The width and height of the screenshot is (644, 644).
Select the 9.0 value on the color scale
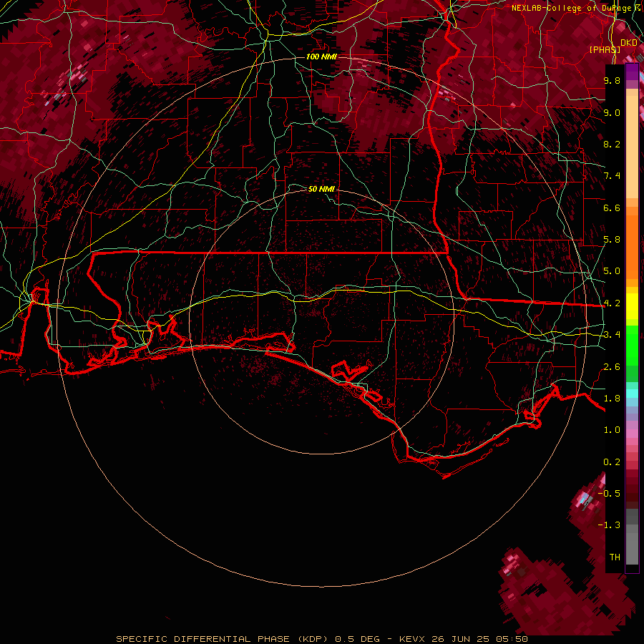612,112
